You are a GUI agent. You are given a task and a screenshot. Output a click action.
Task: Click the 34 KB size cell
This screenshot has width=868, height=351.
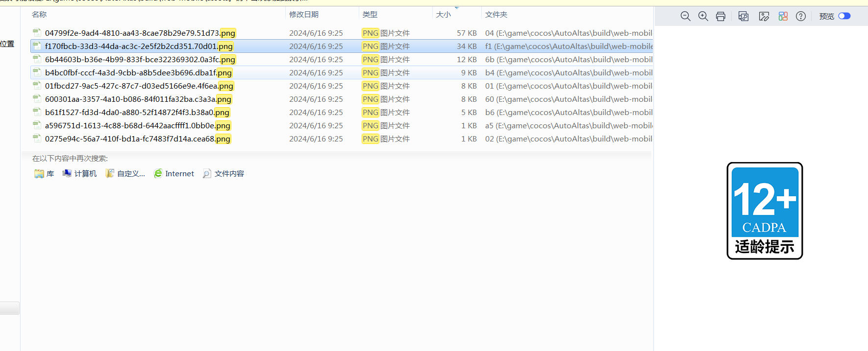(x=467, y=46)
